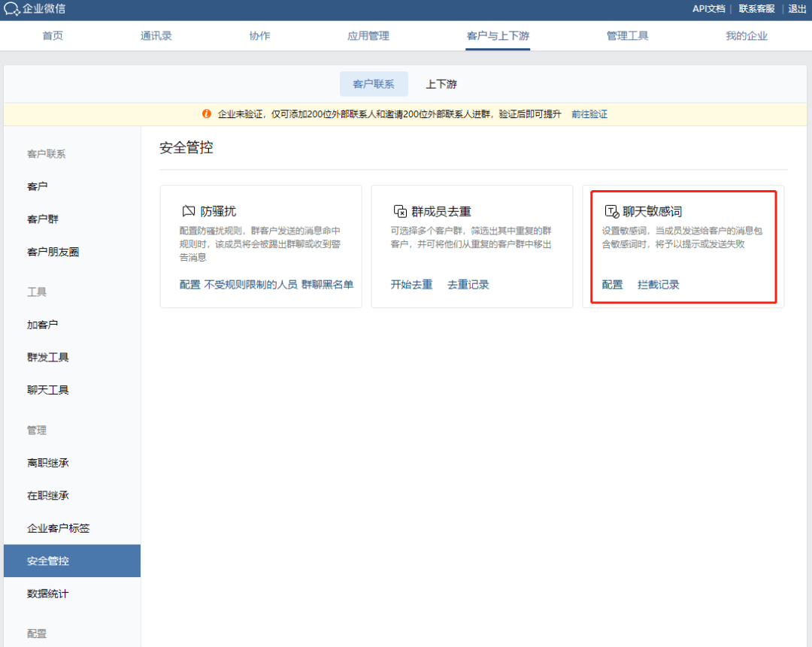The width and height of the screenshot is (812, 647).
Task: Click 退出 to log out
Action: [797, 9]
